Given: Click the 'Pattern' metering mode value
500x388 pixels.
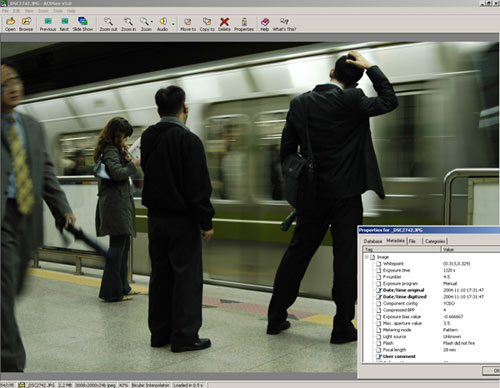Looking at the screenshot, I should pyautogui.click(x=450, y=330).
